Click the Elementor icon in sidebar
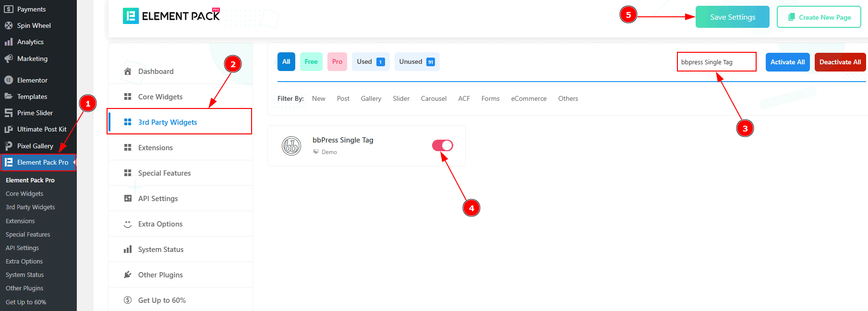Image resolution: width=868 pixels, height=311 pixels. [9, 80]
